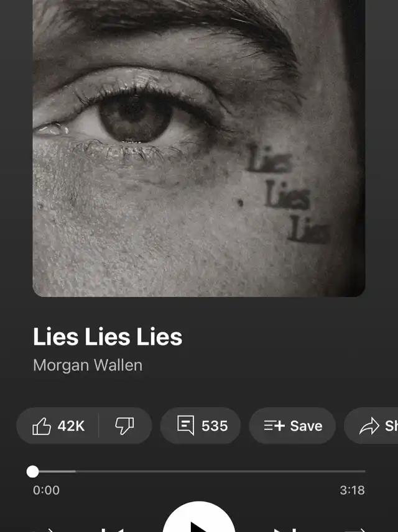Tap the Lies Lies Lies song title
This screenshot has height=532, width=398.
tap(108, 337)
